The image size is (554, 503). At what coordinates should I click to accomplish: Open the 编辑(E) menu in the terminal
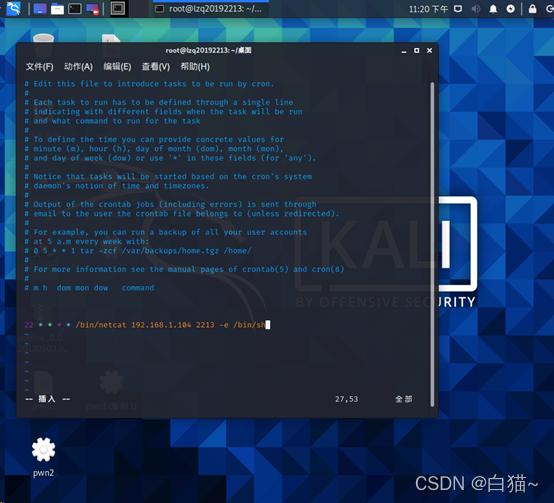(x=117, y=67)
